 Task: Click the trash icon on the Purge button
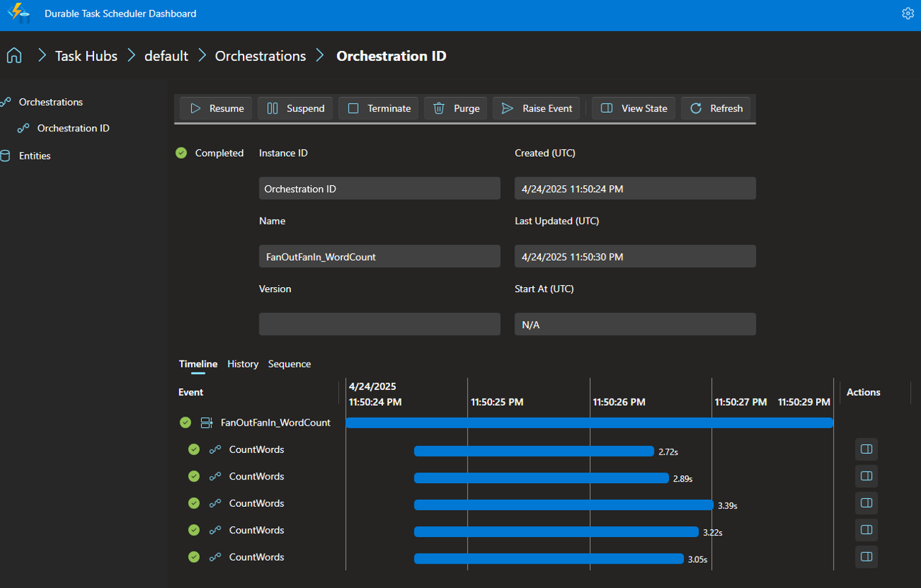click(x=440, y=108)
